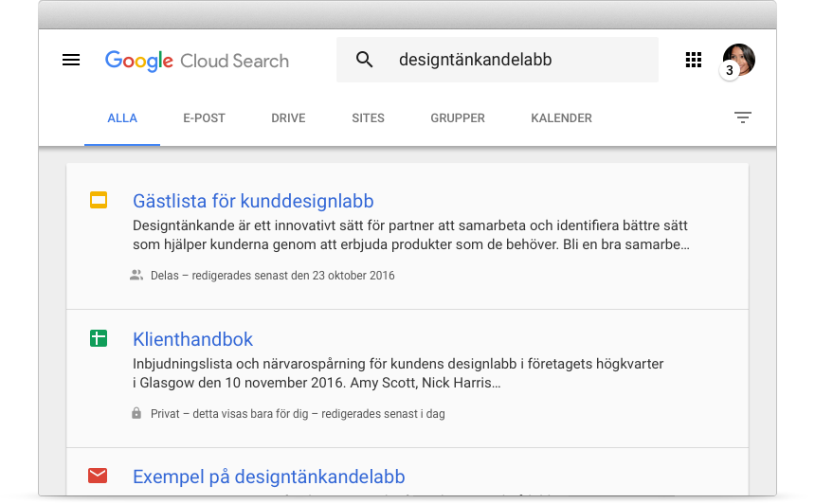The width and height of the screenshot is (815, 504).
Task: Click the green Sheets file icon
Action: coord(99,338)
